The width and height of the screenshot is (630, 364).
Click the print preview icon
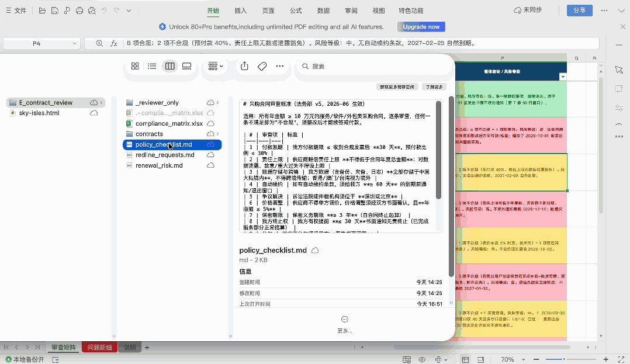[92, 11]
